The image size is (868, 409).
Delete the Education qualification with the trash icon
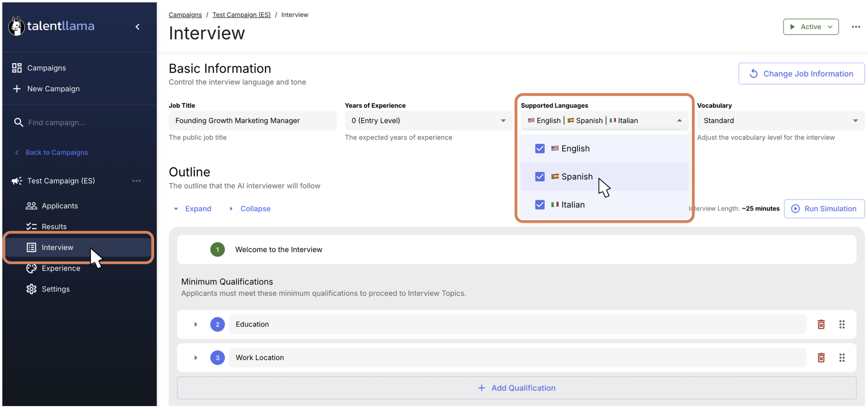point(821,324)
